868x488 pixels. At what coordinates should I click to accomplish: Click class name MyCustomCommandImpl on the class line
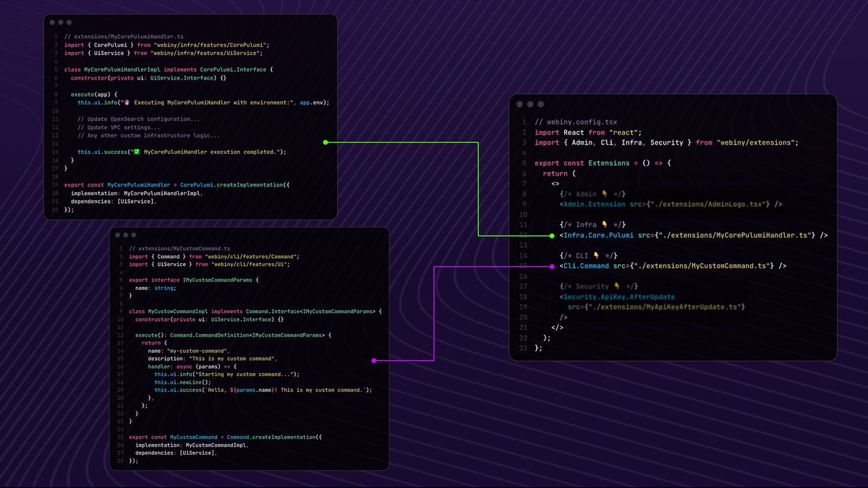point(179,312)
